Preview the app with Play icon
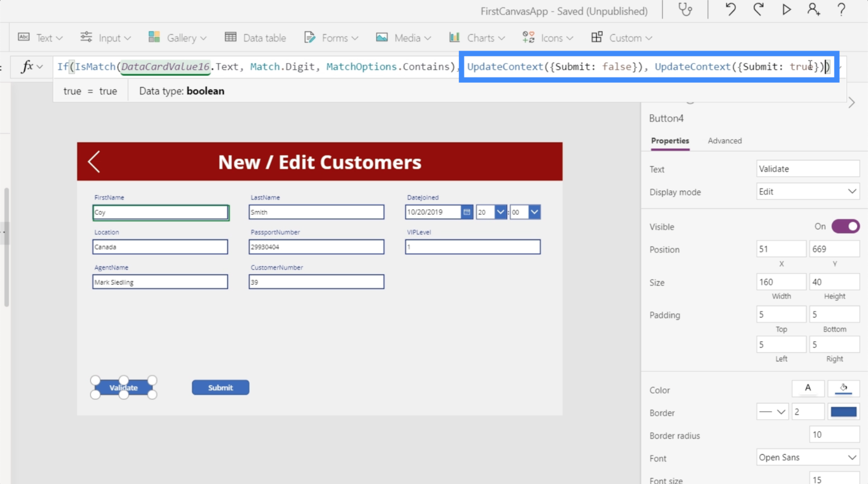The image size is (868, 484). (786, 10)
